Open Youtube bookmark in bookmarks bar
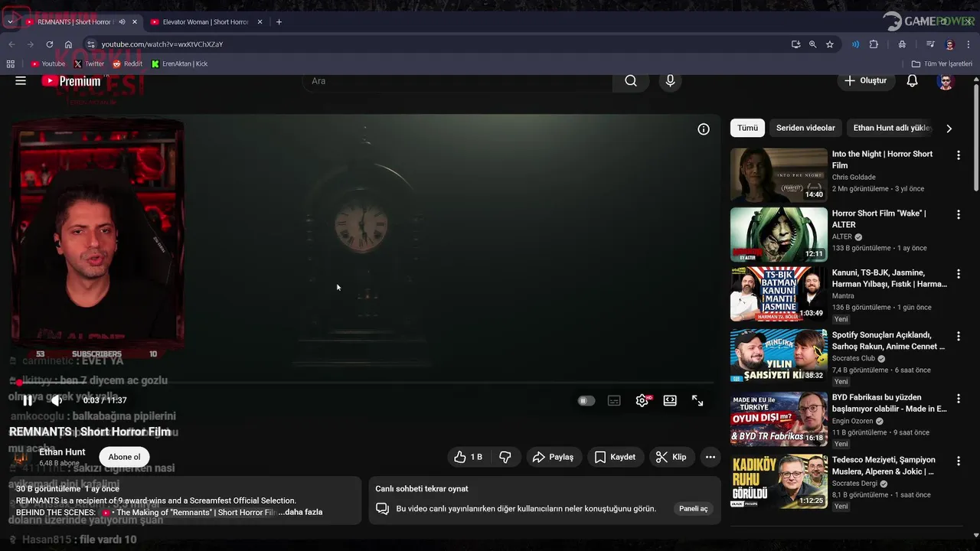The width and height of the screenshot is (980, 551). (x=48, y=64)
